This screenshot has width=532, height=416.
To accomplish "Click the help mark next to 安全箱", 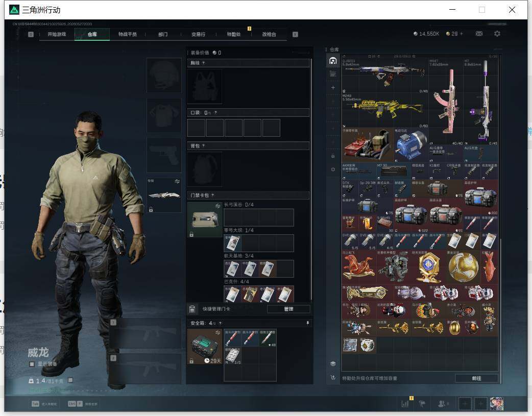I will [x=220, y=323].
